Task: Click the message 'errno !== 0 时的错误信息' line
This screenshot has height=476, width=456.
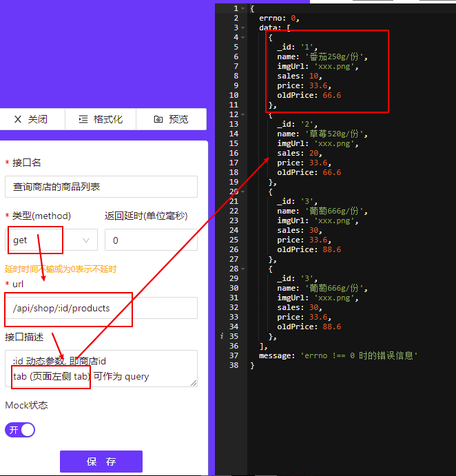Action: click(338, 355)
